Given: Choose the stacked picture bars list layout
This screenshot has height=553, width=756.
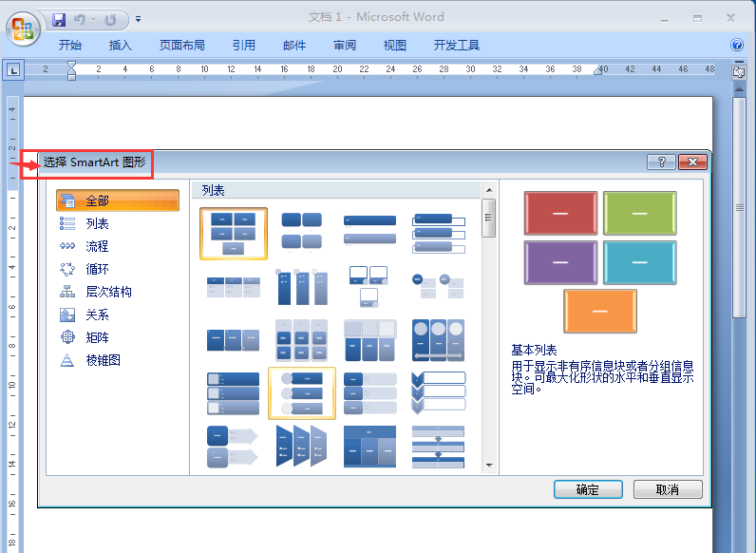Looking at the screenshot, I should (234, 393).
